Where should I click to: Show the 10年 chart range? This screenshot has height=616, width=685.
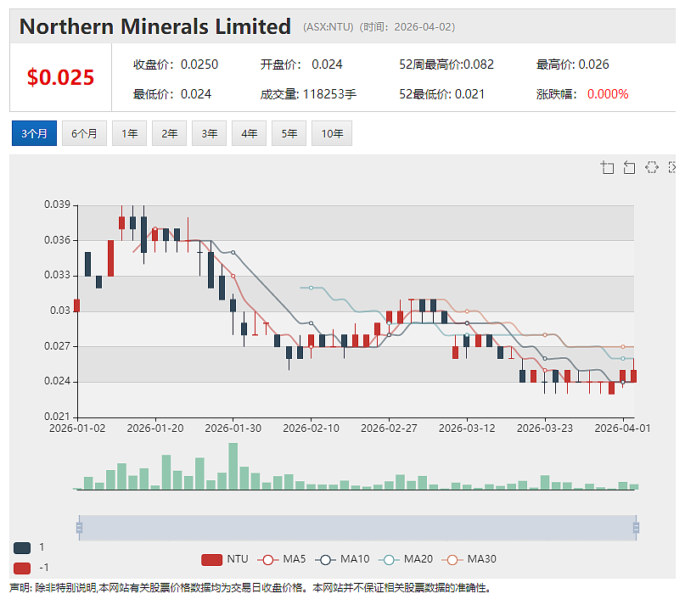(x=332, y=133)
